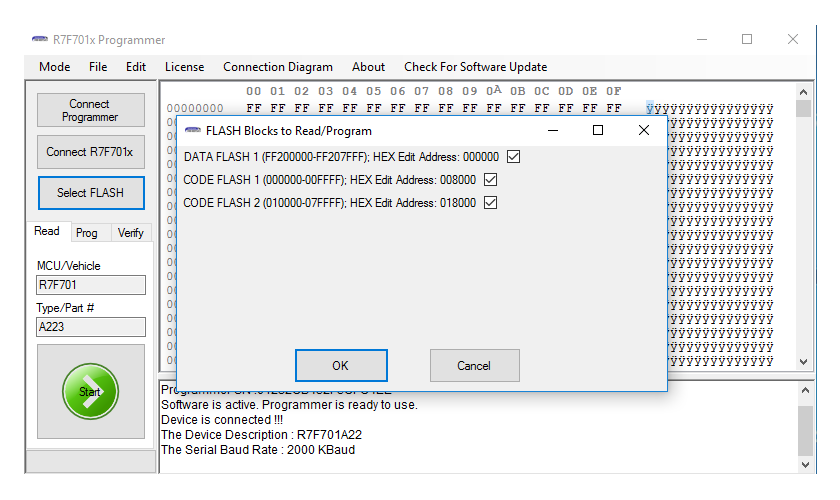Click the Type/Part # input field
Image resolution: width=840 pixels, height=500 pixels.
click(x=91, y=327)
